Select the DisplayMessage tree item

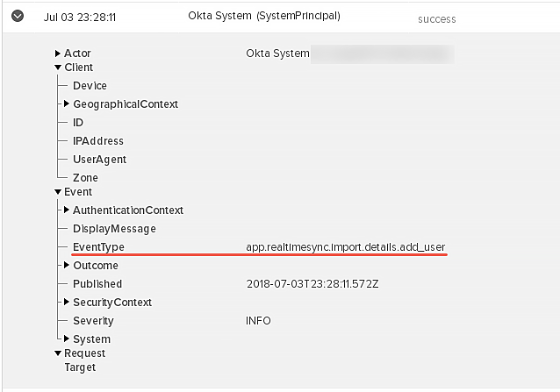click(x=114, y=229)
